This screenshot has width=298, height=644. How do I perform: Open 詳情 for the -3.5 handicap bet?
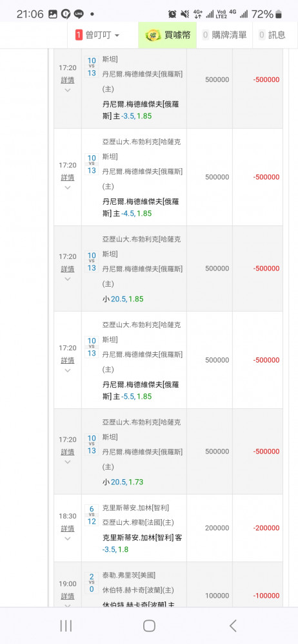[68, 80]
